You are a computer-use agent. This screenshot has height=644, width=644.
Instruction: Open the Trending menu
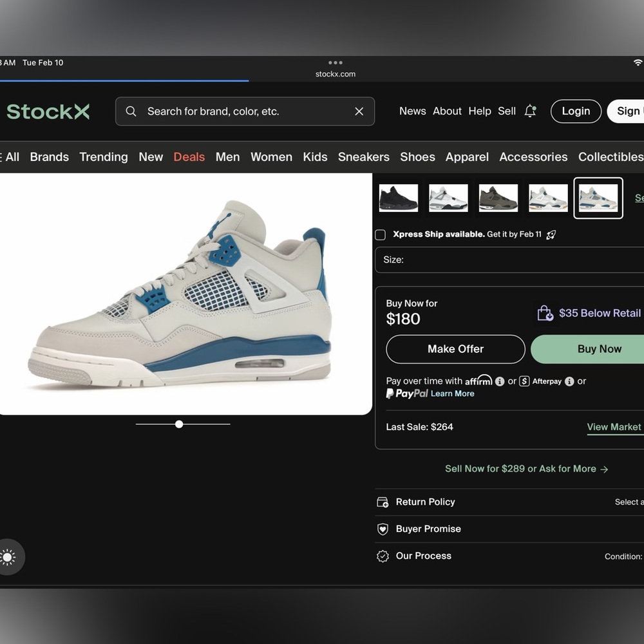tap(104, 157)
